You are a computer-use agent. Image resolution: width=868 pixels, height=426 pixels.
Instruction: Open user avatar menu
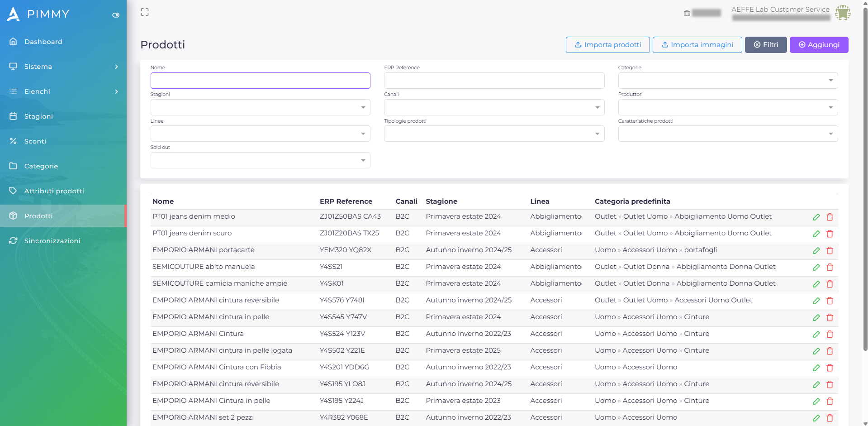click(x=843, y=13)
